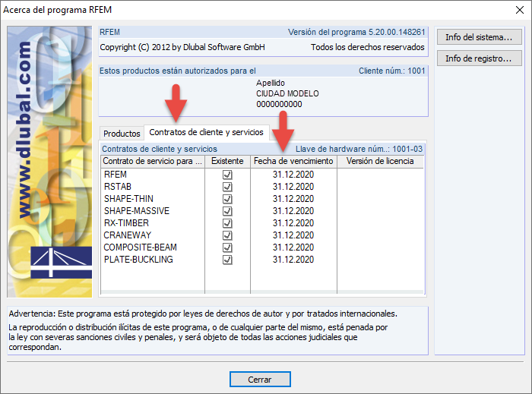Screen dimensions: 532x394
Task: Toggle the Existente checkbox for SHAPE-THIN
Action: [x=227, y=199]
